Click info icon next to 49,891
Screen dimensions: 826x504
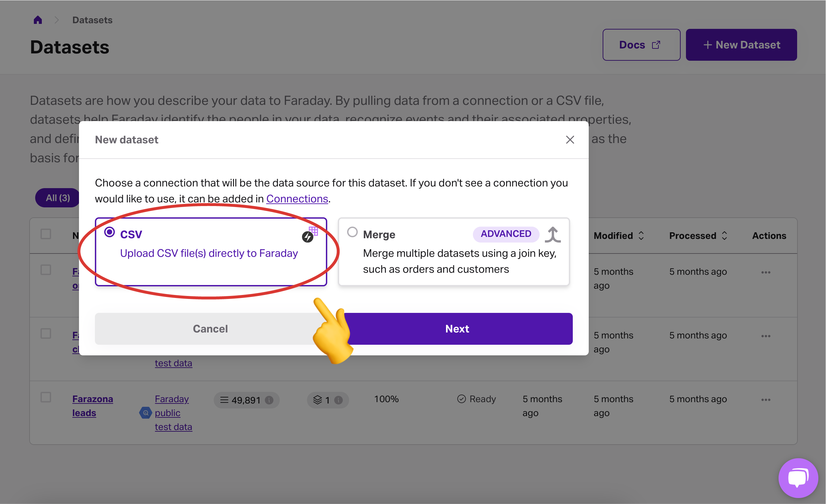point(269,400)
